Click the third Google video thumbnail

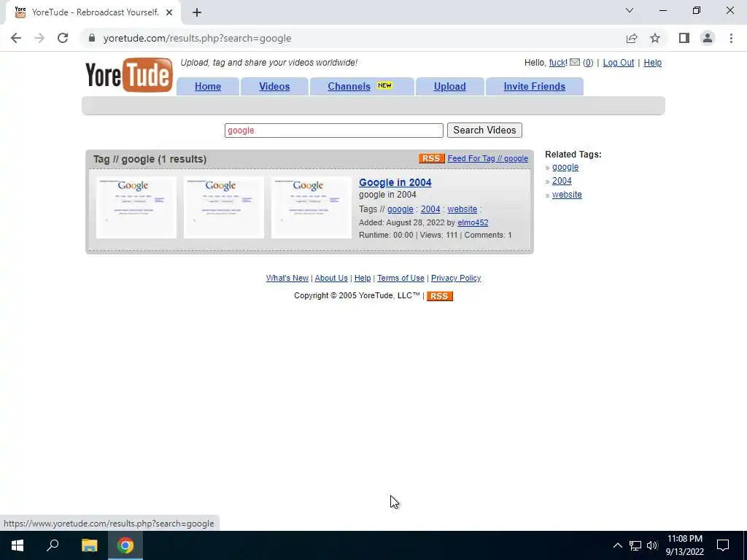(311, 208)
